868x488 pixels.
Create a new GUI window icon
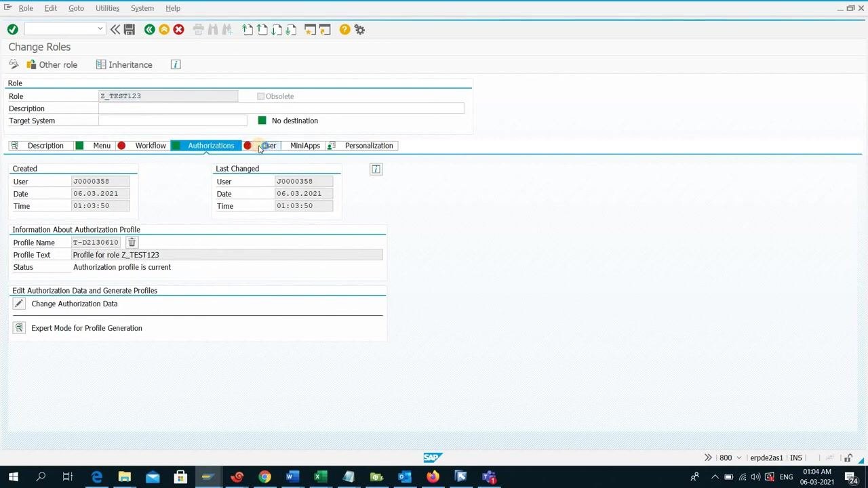pos(310,29)
